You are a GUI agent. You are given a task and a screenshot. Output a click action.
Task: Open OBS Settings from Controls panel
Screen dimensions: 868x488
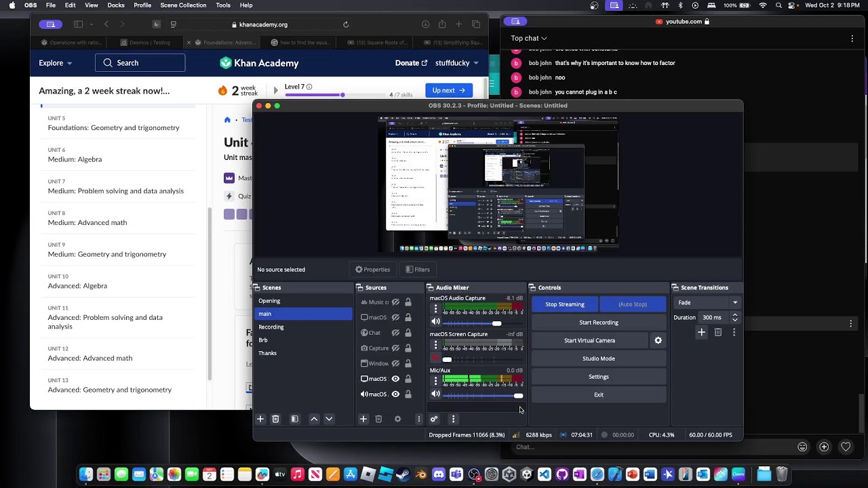pyautogui.click(x=599, y=377)
